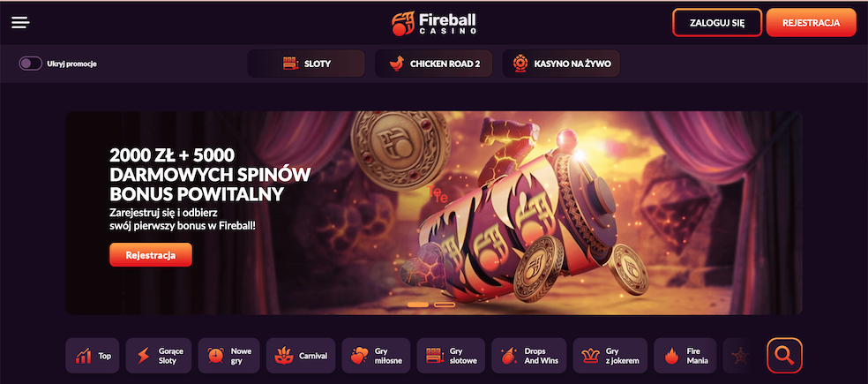Open the Chicken Road 2 tab
The height and width of the screenshot is (384, 868).
coord(433,64)
